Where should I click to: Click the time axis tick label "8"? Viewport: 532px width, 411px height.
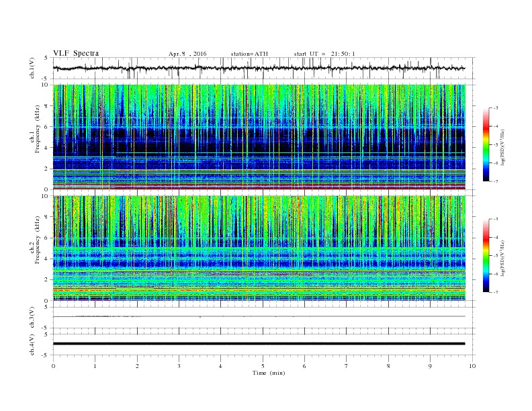coord(388,366)
